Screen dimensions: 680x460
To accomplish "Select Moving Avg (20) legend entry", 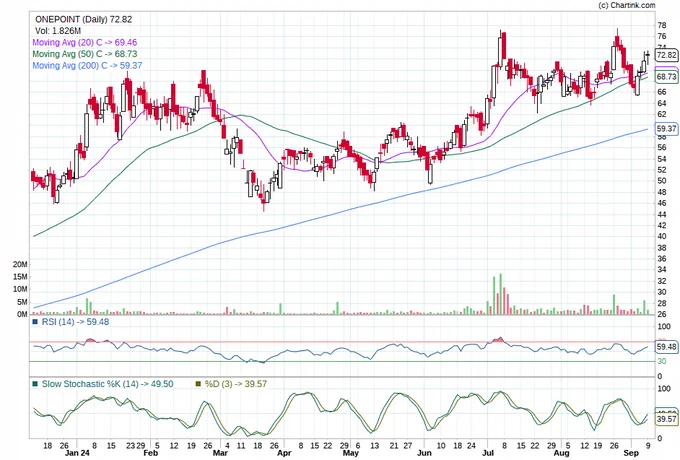I will pos(85,42).
